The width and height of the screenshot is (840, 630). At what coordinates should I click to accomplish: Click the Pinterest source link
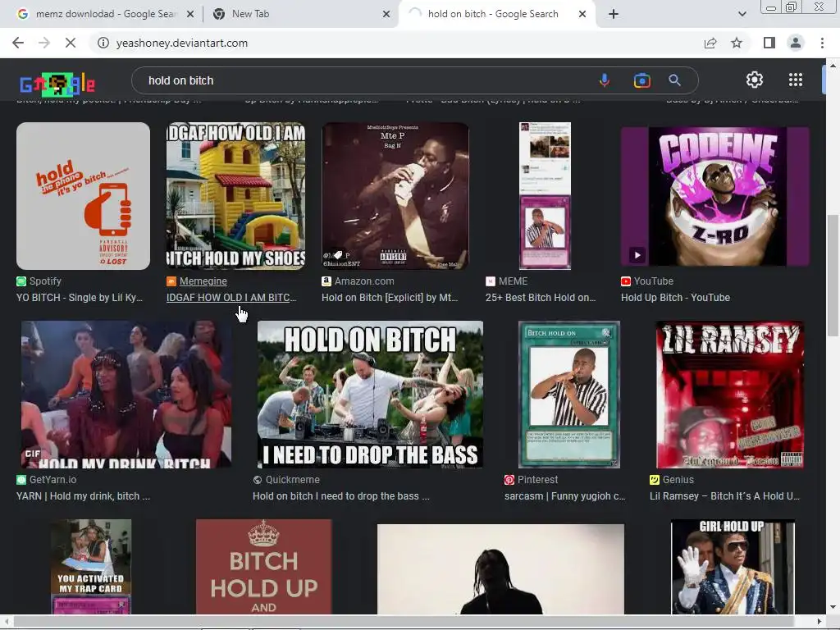(x=531, y=480)
